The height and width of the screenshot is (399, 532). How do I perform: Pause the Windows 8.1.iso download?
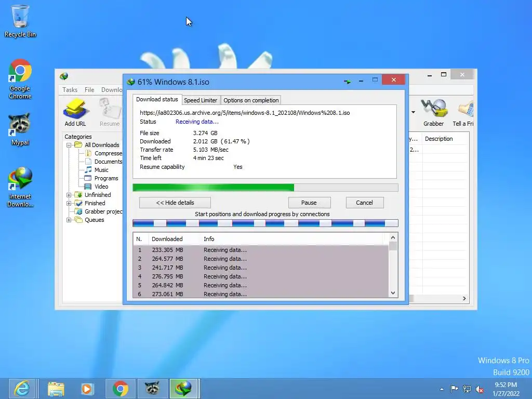(309, 203)
